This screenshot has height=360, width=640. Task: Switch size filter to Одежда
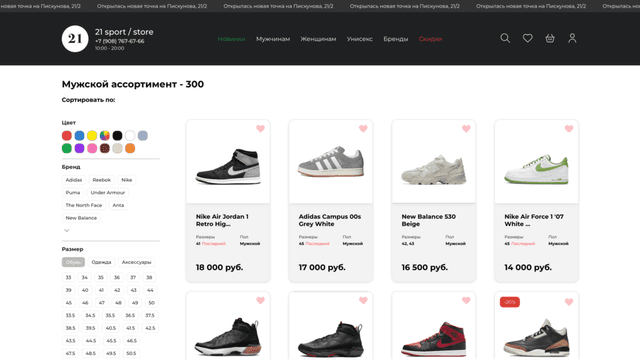(x=101, y=262)
